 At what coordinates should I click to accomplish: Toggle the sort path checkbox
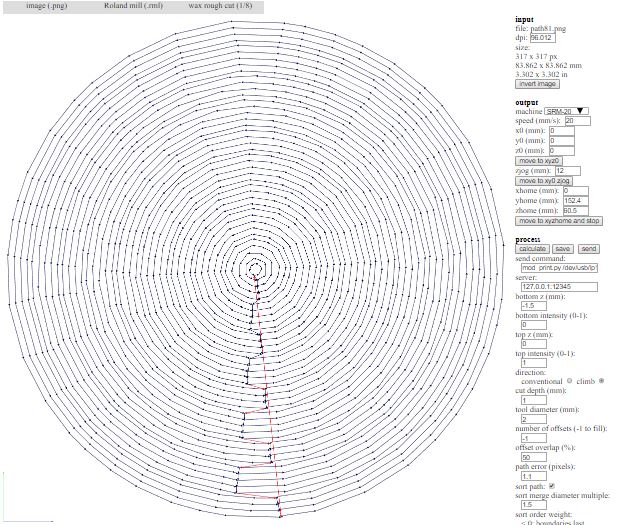tap(552, 486)
